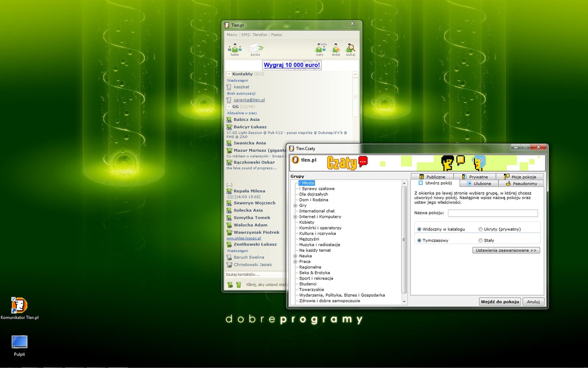This screenshot has width=588, height=368.
Task: Click the GG status icon beside Babicz Asia
Action: click(x=229, y=120)
